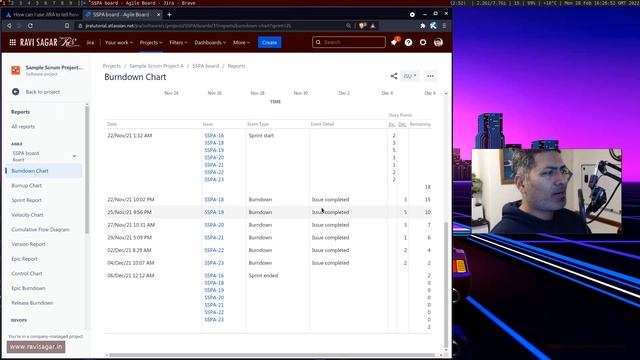Screen dimensions: 640x360
Task: Open the browser hamburger menu icon
Action: click(x=444, y=26)
